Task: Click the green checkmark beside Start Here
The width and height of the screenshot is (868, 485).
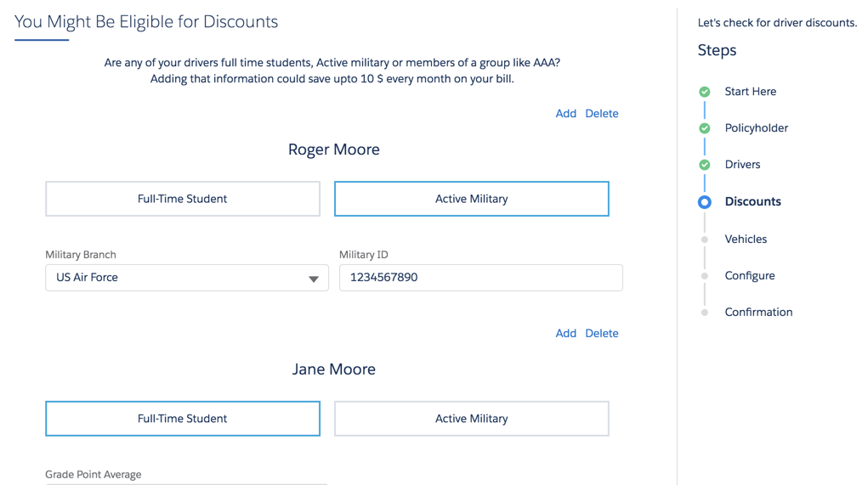Action: pyautogui.click(x=704, y=92)
